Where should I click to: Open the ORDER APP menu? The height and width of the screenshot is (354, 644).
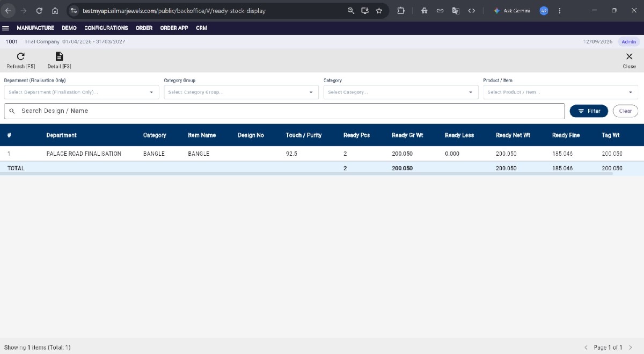point(174,28)
